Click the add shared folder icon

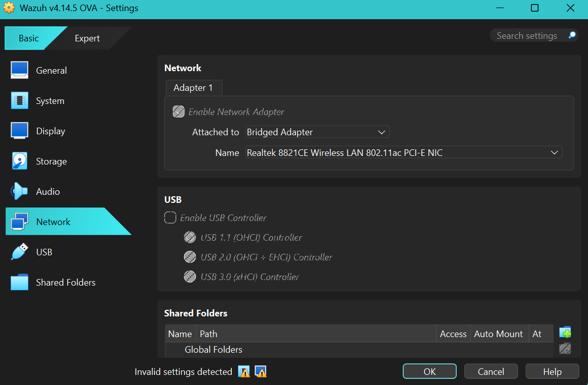point(565,332)
